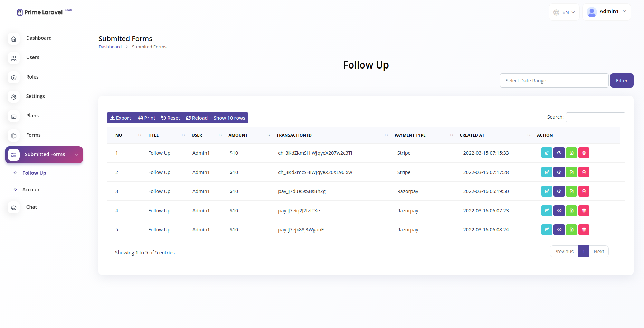Select Follow Up in the sidebar
Viewport: 644px width, 328px height.
point(34,173)
